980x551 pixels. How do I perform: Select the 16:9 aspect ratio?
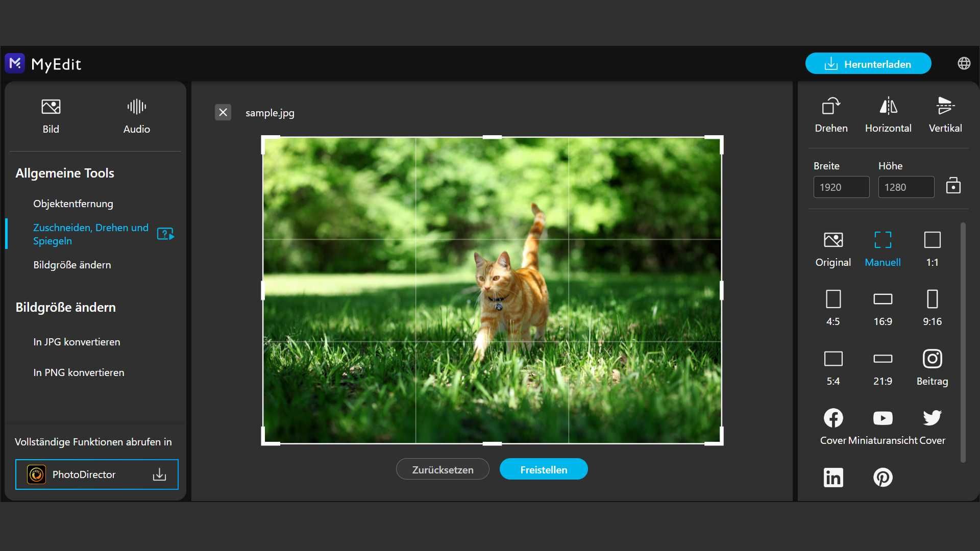(x=883, y=299)
